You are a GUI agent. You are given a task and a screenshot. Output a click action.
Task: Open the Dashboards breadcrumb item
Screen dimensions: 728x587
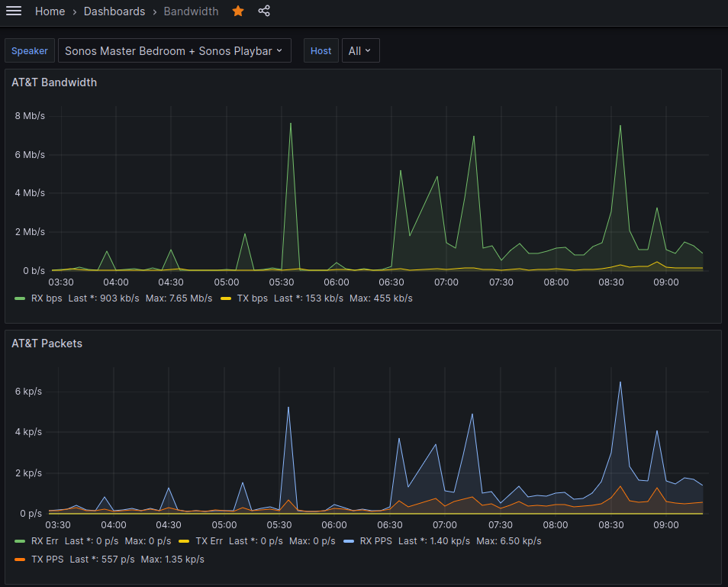coord(114,11)
